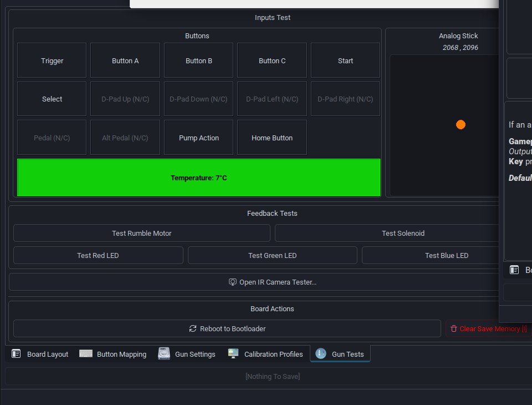Click the Button C indicator
This screenshot has width=532, height=405.
[x=272, y=60]
